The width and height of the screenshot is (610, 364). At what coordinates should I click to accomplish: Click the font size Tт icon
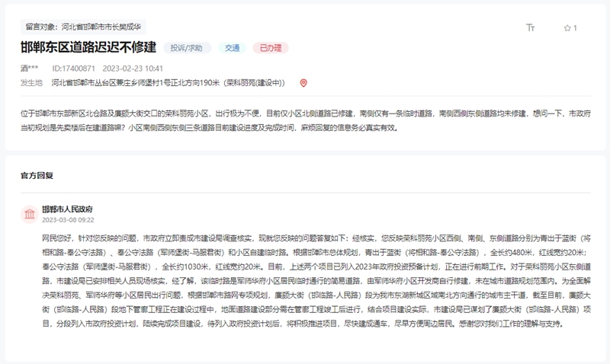pos(530,27)
